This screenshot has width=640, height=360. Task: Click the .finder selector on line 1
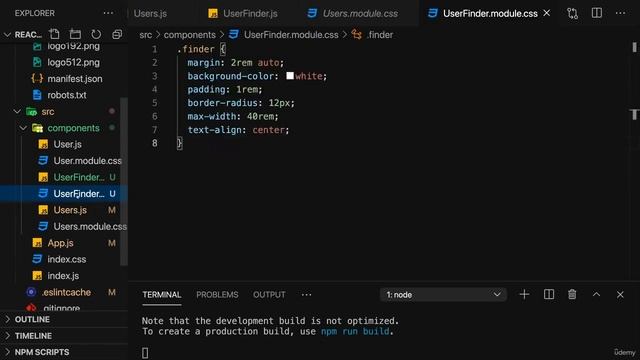point(196,49)
